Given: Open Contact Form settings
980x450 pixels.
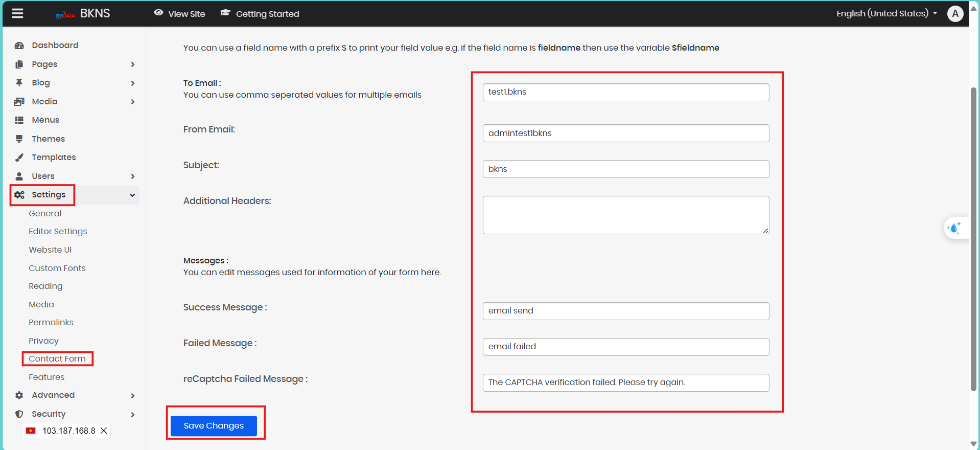Looking at the screenshot, I should [x=57, y=358].
